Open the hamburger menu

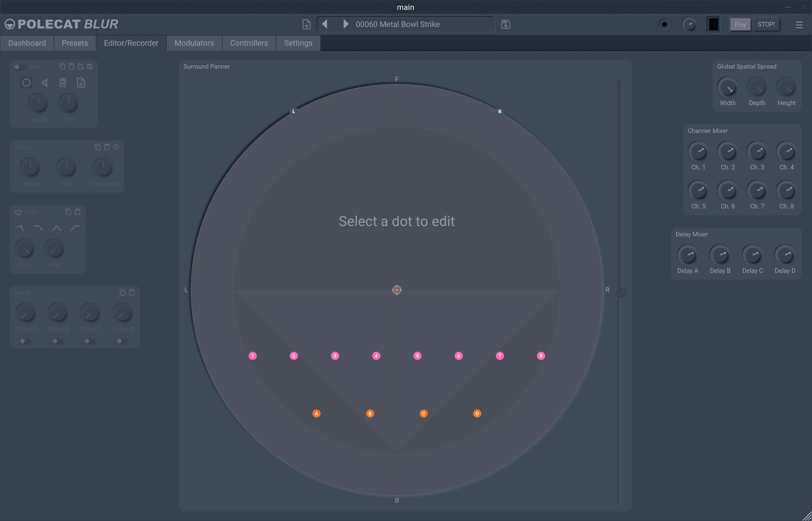coord(799,25)
